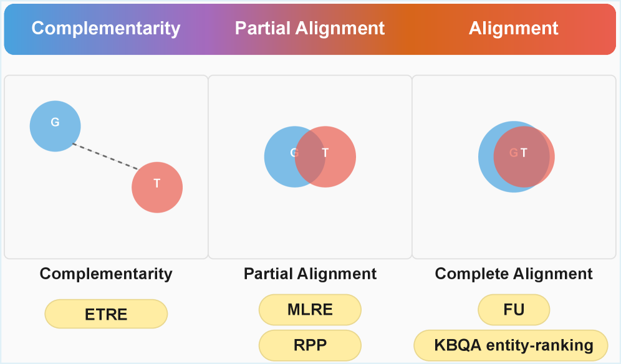Select Partial Alignment in the header bar
This screenshot has height=364, width=621.
click(310, 28)
